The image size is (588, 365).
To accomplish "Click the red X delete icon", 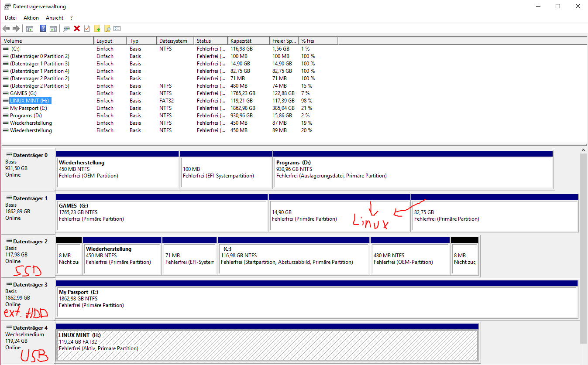I will point(77,28).
